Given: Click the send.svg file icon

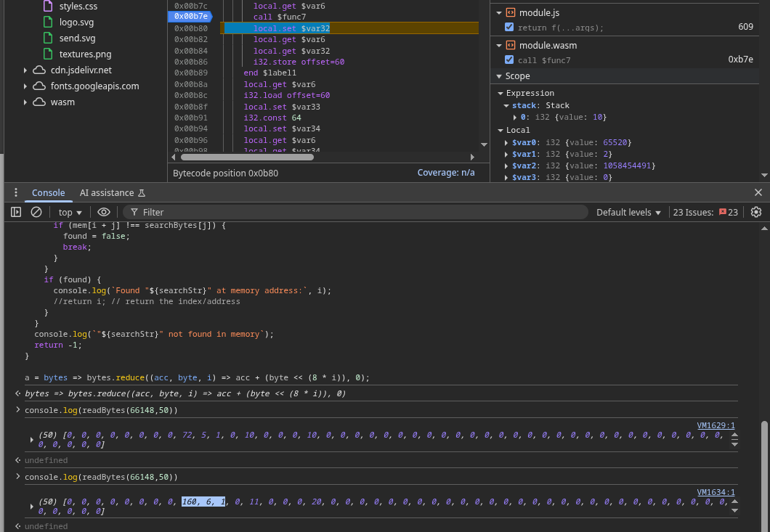Looking at the screenshot, I should click(48, 38).
